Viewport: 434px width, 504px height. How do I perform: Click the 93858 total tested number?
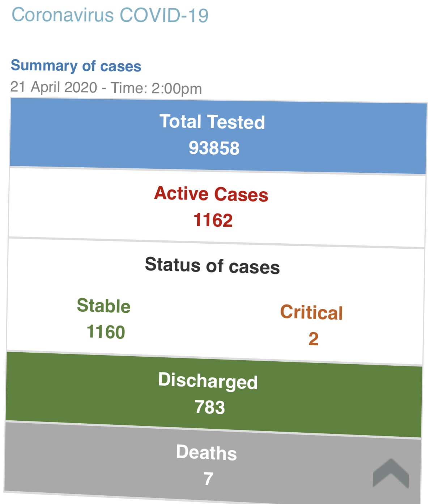(x=214, y=148)
